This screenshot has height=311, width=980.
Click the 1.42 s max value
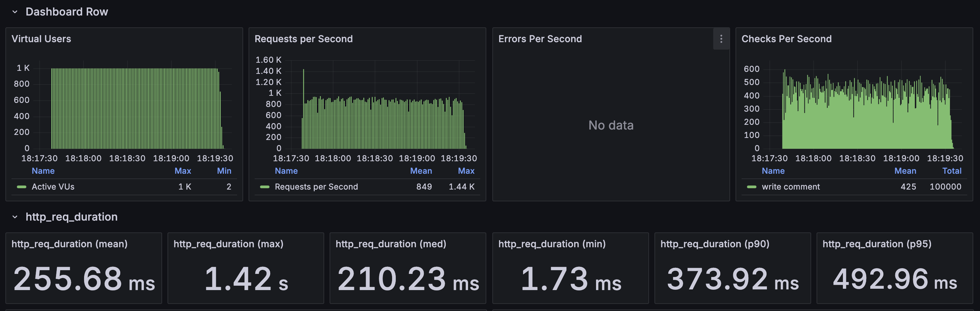pyautogui.click(x=246, y=279)
